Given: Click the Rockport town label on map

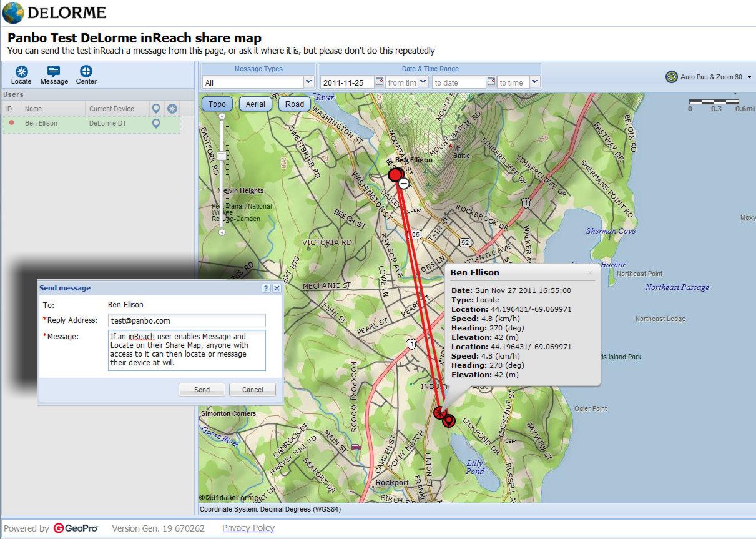Looking at the screenshot, I should coord(392,483).
